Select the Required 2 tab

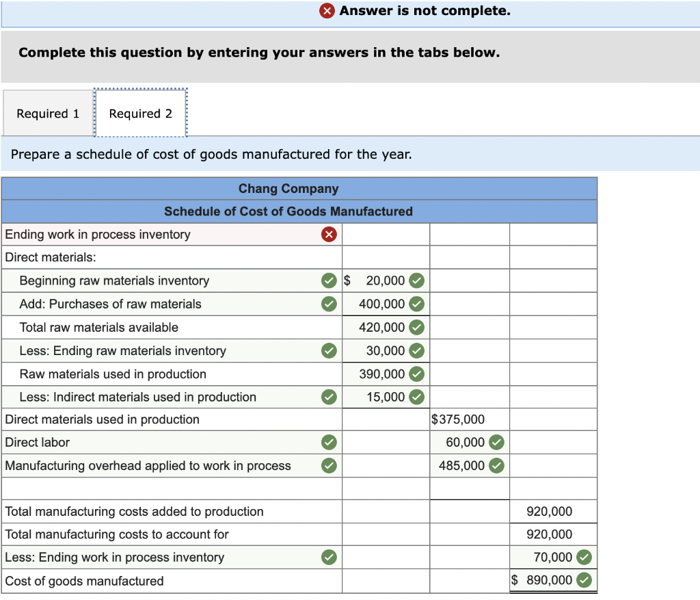[x=141, y=114]
